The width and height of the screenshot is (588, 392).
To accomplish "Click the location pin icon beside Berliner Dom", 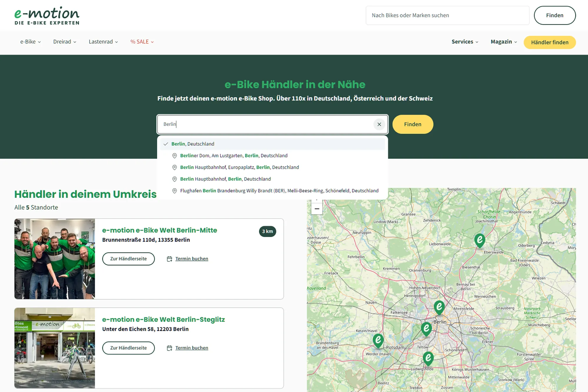I will pyautogui.click(x=174, y=156).
